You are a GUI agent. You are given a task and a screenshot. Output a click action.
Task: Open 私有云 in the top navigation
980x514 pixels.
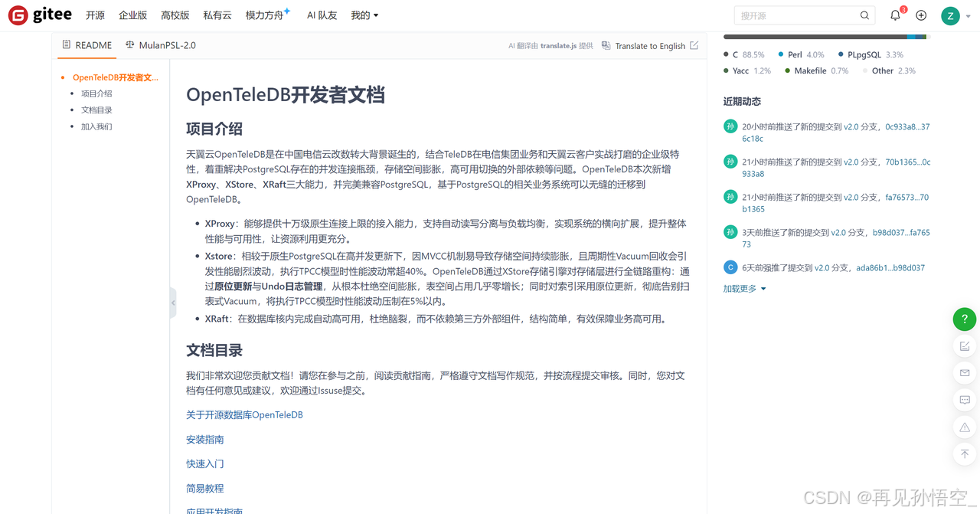(217, 15)
